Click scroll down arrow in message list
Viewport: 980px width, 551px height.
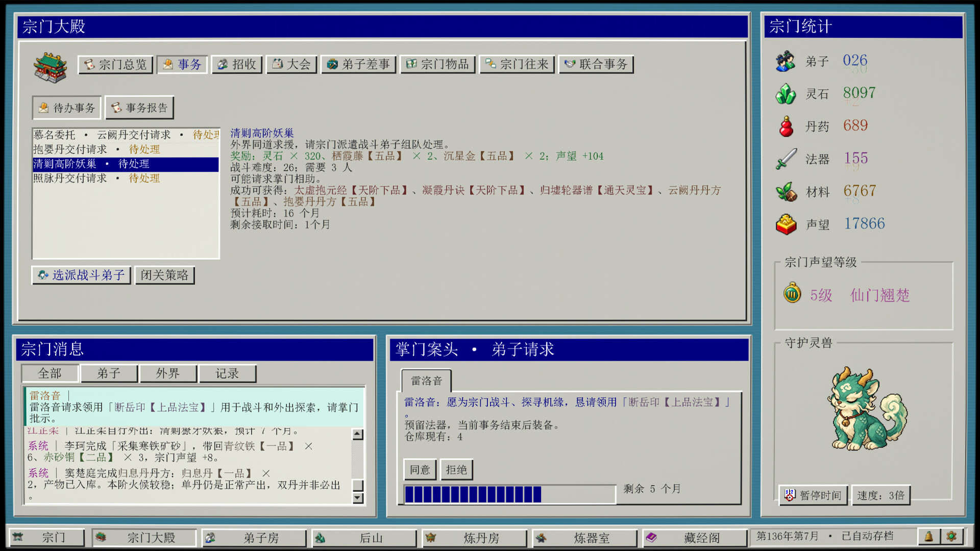(358, 498)
